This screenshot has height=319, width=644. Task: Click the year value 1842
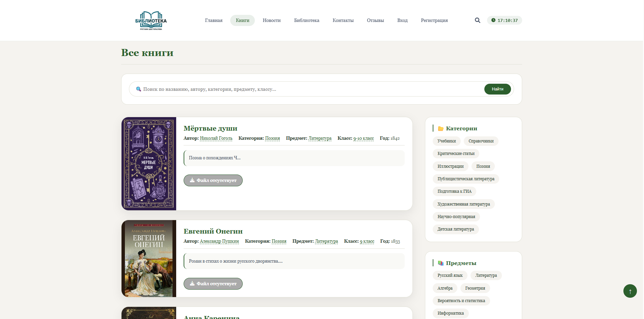395,138
